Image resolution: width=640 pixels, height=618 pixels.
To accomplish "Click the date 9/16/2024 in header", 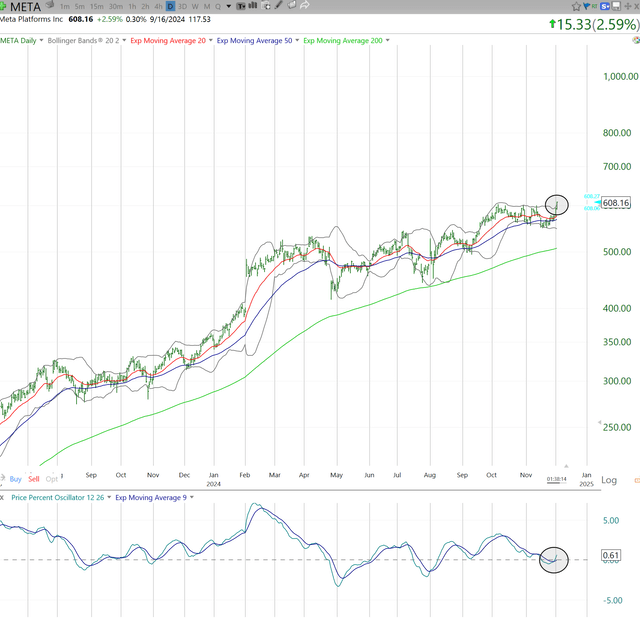I will point(167,19).
